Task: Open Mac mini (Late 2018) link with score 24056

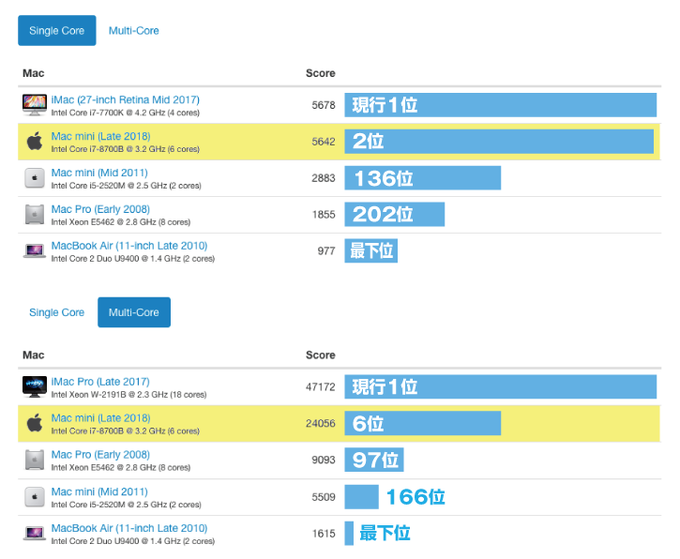Action: (x=101, y=418)
